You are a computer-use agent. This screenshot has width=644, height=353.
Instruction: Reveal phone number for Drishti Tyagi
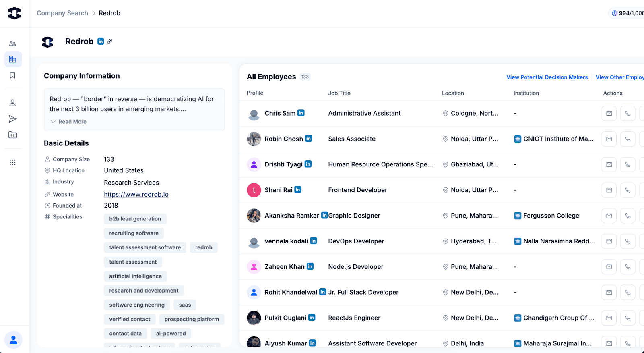(628, 164)
